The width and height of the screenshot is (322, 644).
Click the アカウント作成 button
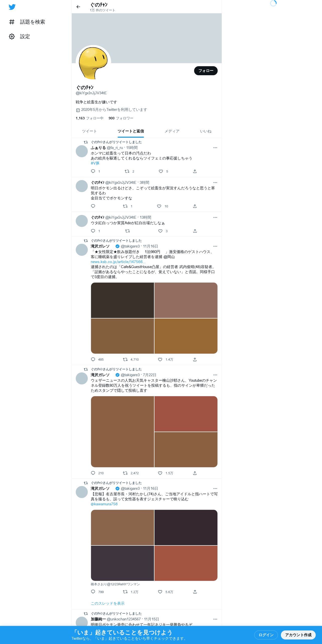click(298, 635)
